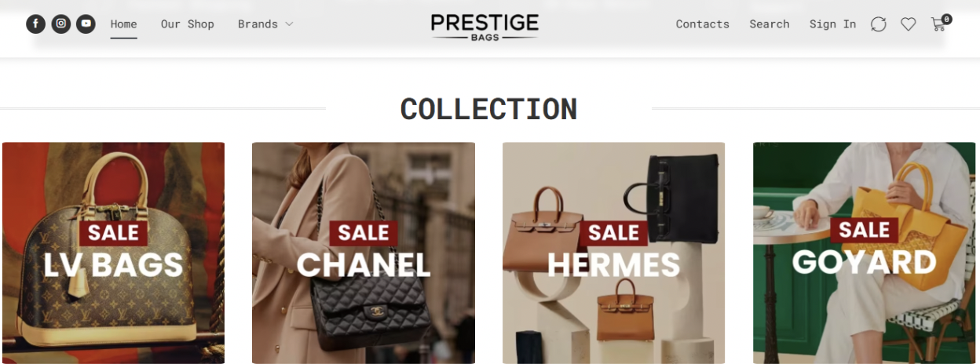This screenshot has width=980, height=364.
Task: Open the Facebook social icon
Action: click(35, 24)
